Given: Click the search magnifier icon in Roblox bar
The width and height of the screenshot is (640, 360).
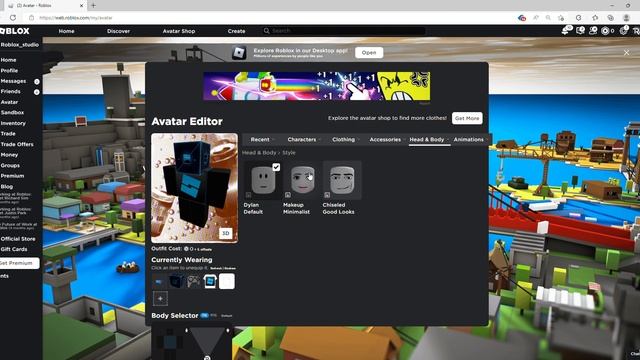Looking at the screenshot, I should [267, 31].
